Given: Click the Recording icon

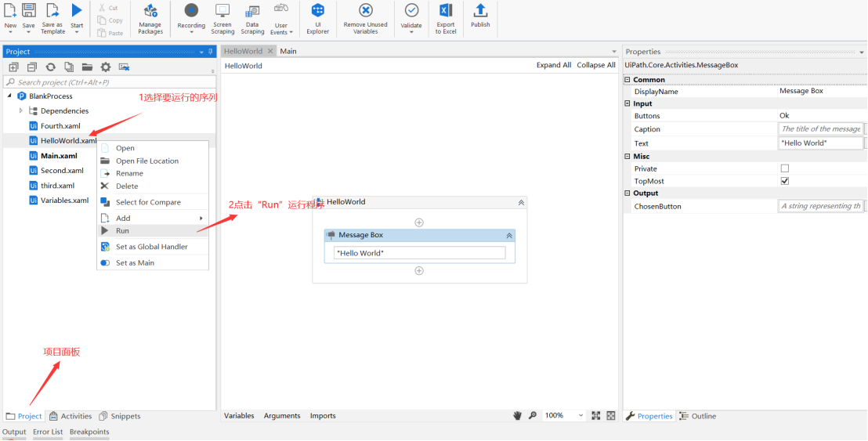Looking at the screenshot, I should point(191,10).
